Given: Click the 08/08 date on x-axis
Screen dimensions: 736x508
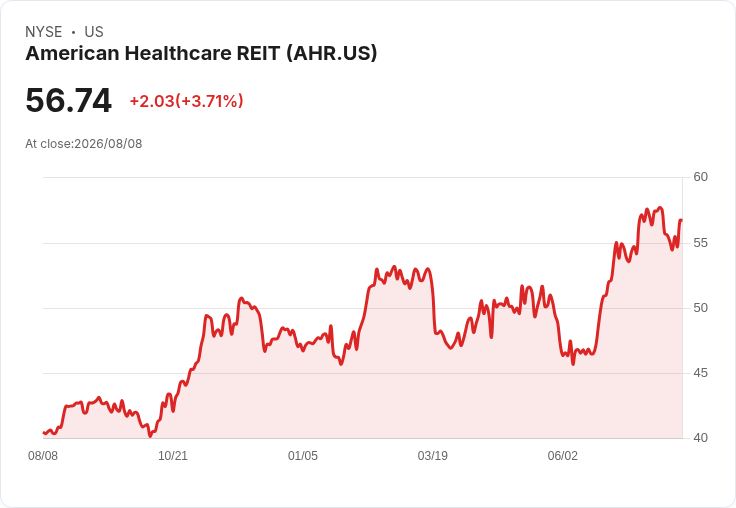Looking at the screenshot, I should coord(43,456).
